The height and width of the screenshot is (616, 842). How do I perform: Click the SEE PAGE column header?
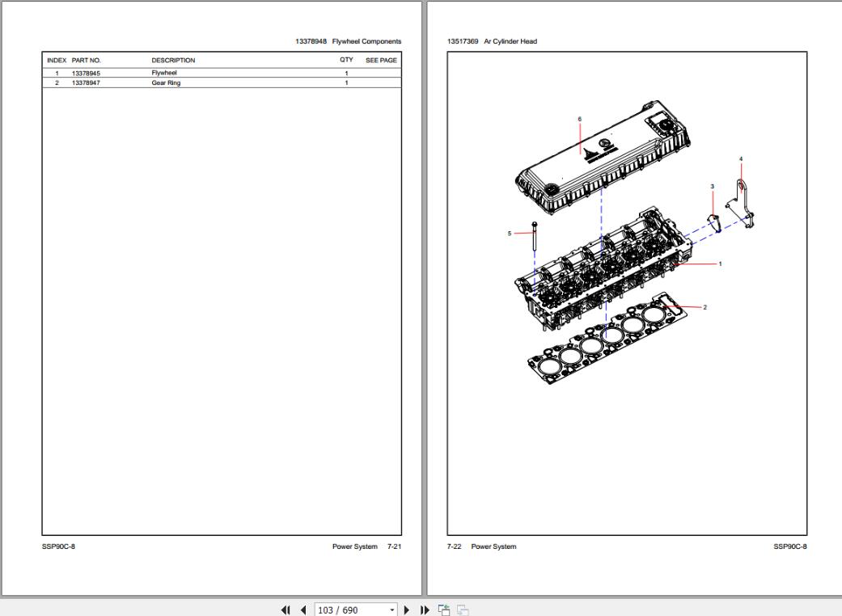point(381,60)
